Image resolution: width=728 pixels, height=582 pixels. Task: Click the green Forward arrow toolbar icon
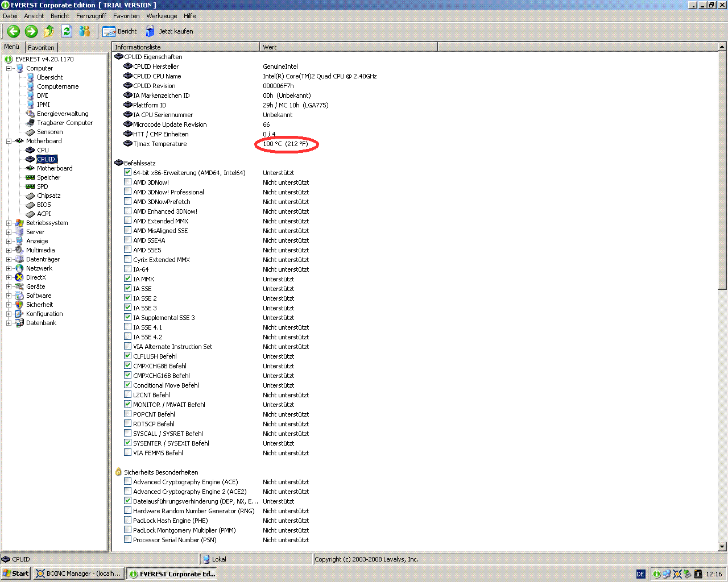[x=31, y=31]
